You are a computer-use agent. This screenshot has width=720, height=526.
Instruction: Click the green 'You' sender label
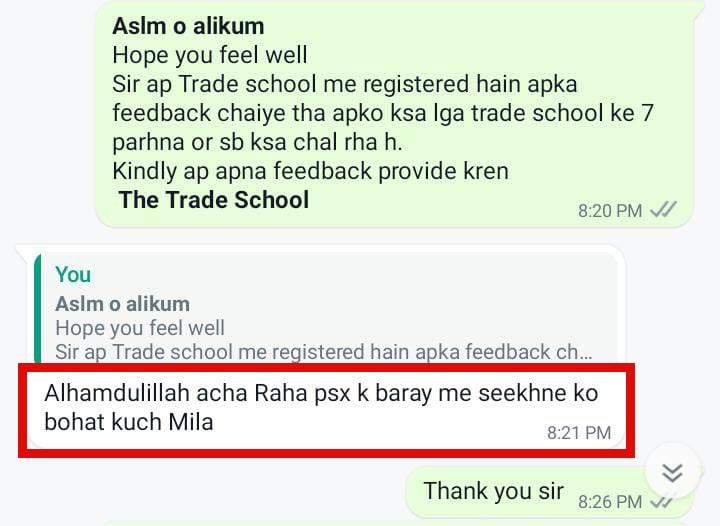click(73, 275)
